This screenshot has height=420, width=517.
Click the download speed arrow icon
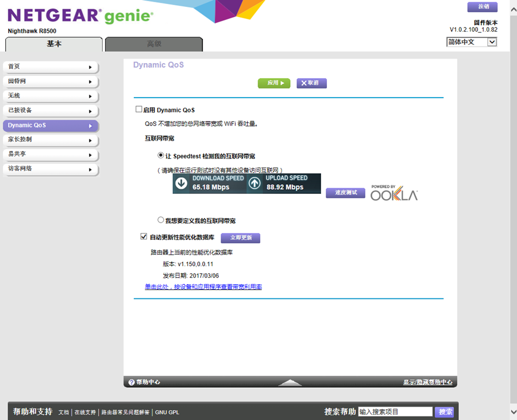click(x=182, y=183)
